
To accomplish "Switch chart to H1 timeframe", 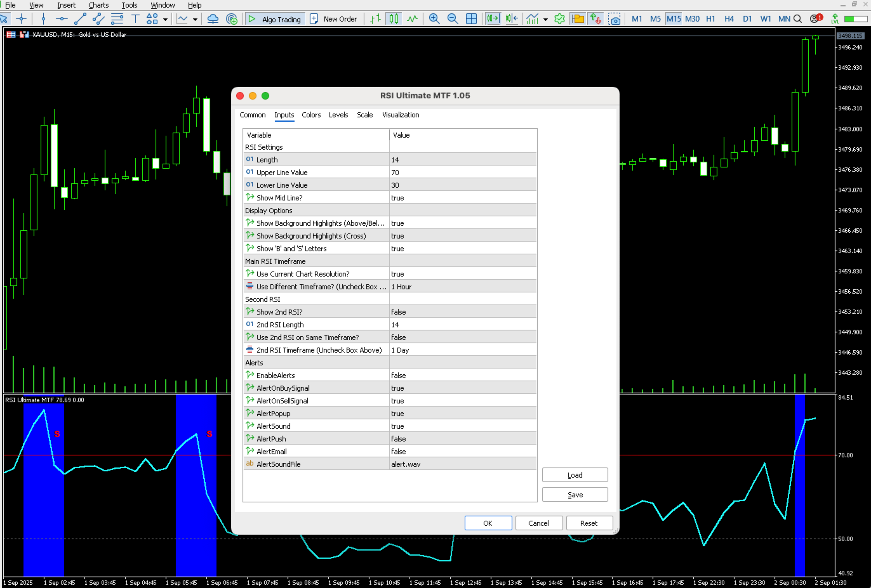I will click(710, 19).
